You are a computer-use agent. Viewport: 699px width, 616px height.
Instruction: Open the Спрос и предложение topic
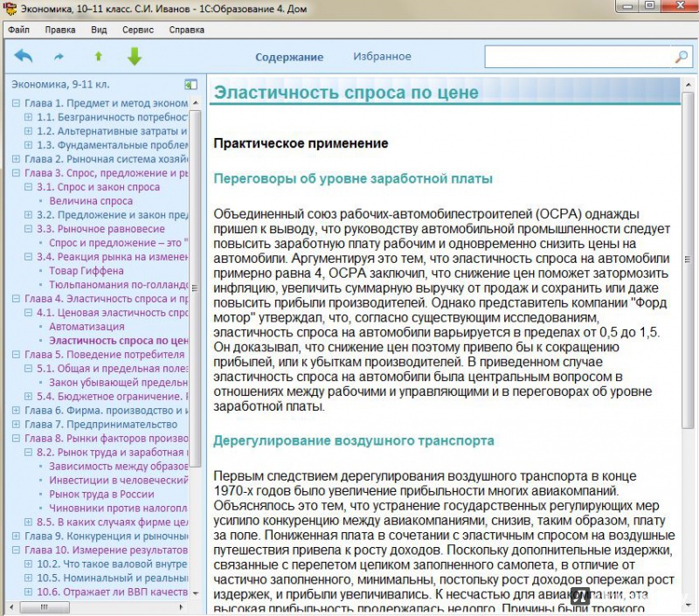coord(119,243)
